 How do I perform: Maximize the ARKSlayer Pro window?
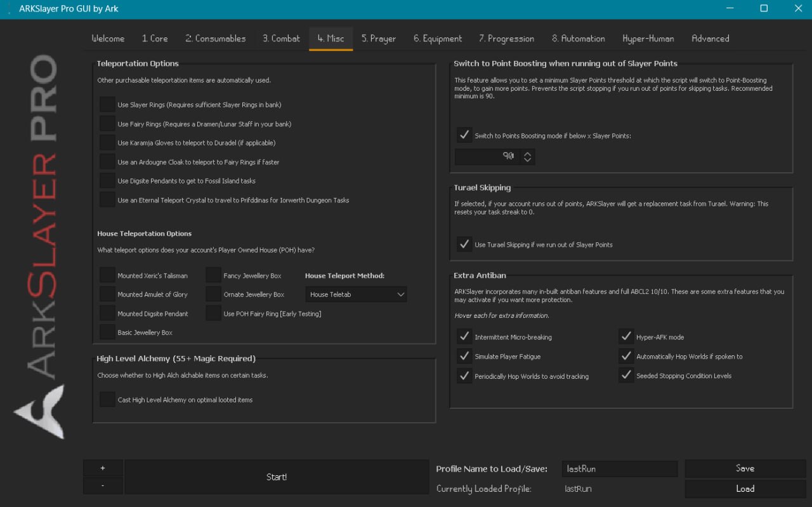coord(764,9)
